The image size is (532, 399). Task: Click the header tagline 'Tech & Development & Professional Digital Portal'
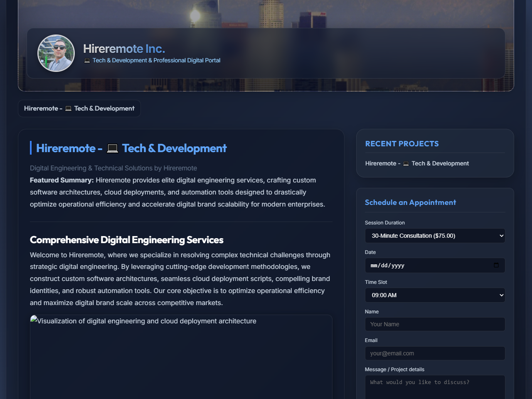156,60
